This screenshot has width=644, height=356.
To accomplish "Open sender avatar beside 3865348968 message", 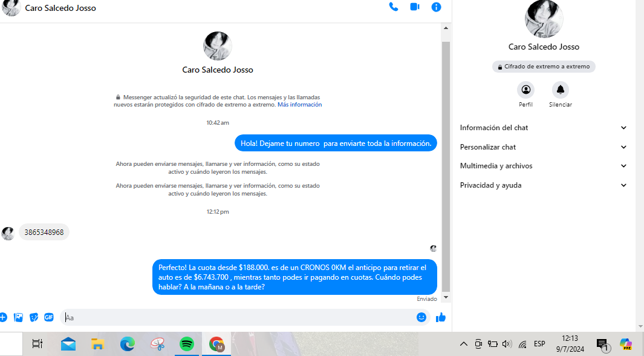I will (8, 233).
